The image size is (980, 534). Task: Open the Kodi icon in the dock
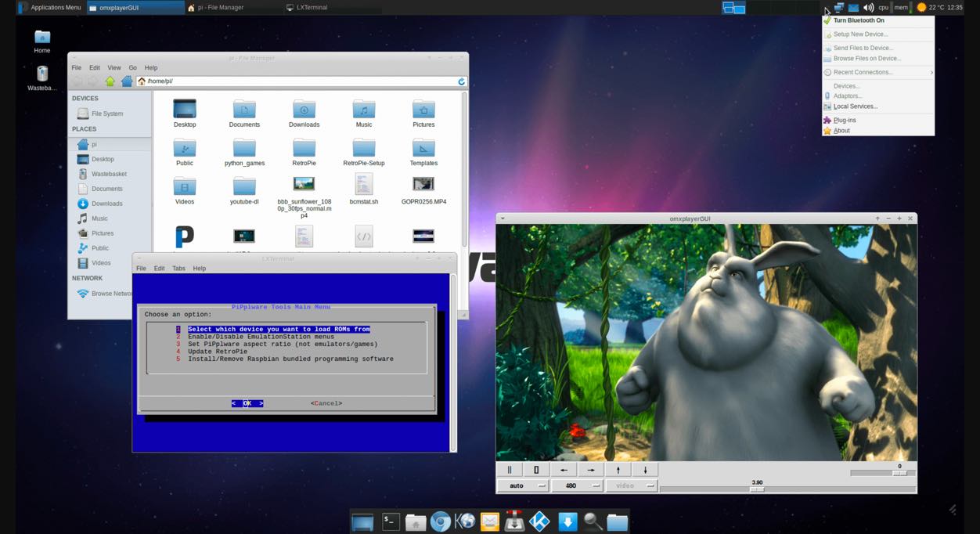pyautogui.click(x=539, y=521)
